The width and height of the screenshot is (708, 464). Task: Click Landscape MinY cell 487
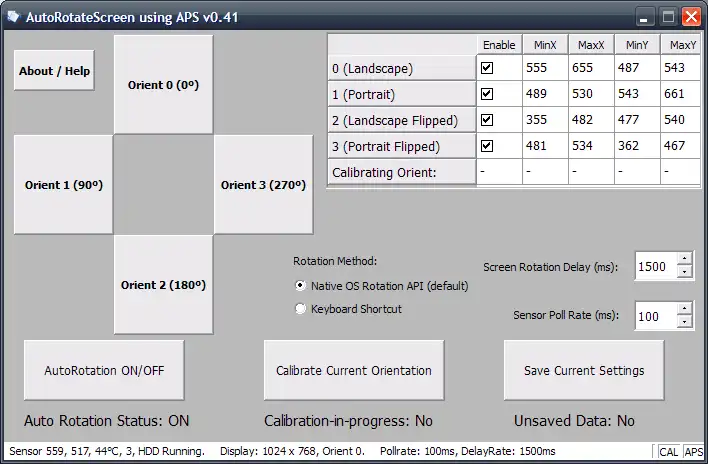pyautogui.click(x=637, y=68)
